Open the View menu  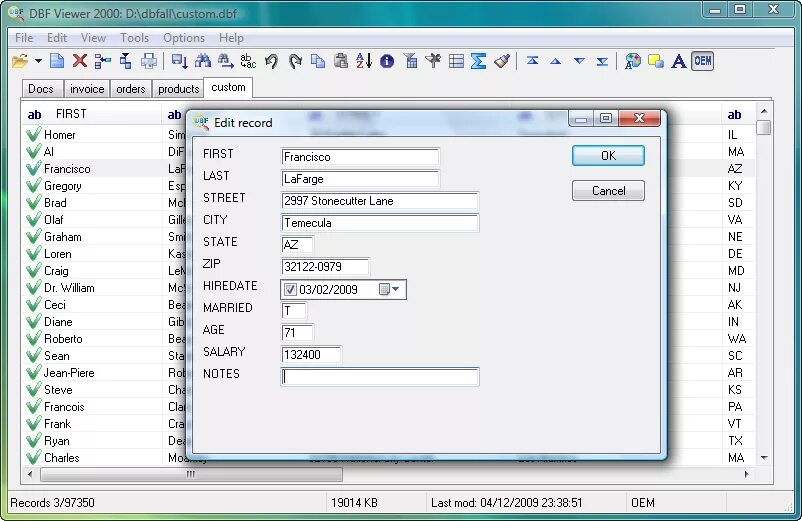tap(93, 38)
